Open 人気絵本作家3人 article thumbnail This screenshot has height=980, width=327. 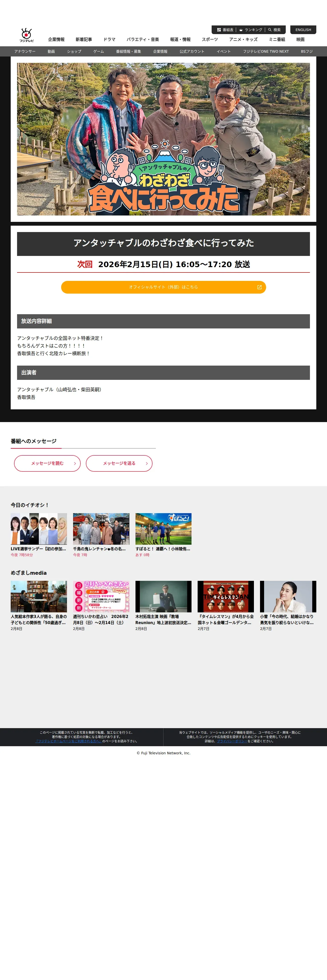[39, 596]
